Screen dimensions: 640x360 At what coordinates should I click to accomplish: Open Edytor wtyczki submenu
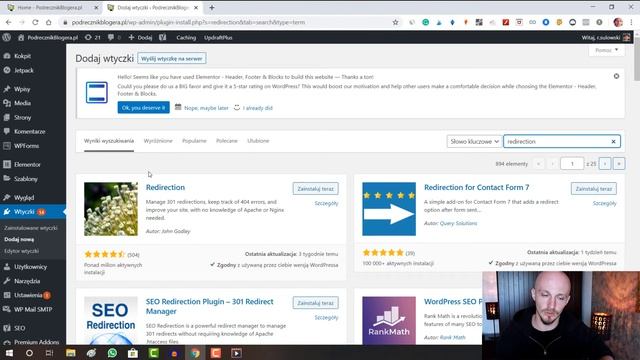point(21,251)
